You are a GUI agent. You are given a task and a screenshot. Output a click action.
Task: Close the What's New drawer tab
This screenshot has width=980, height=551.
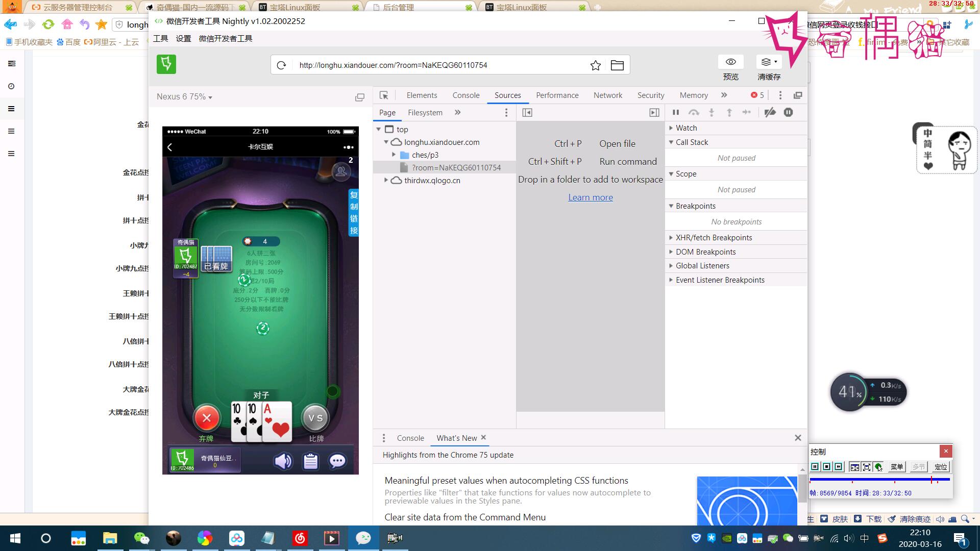click(483, 438)
